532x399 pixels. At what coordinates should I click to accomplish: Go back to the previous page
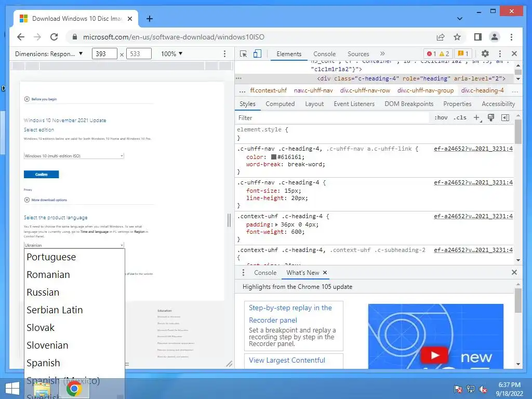pyautogui.click(x=21, y=37)
